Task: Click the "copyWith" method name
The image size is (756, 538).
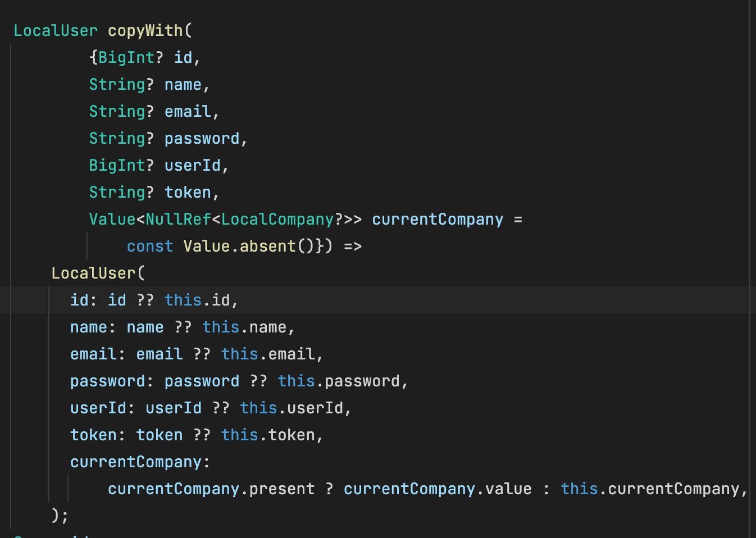Action: pyautogui.click(x=145, y=30)
